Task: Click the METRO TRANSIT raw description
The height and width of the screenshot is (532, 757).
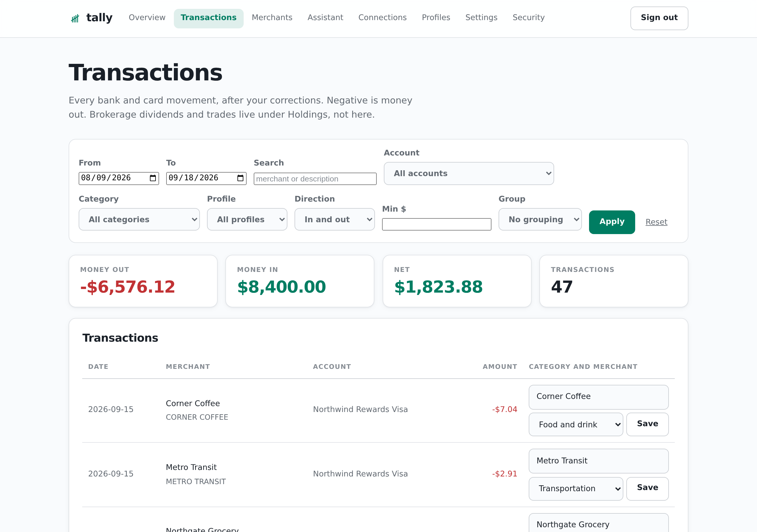Action: pos(196,481)
